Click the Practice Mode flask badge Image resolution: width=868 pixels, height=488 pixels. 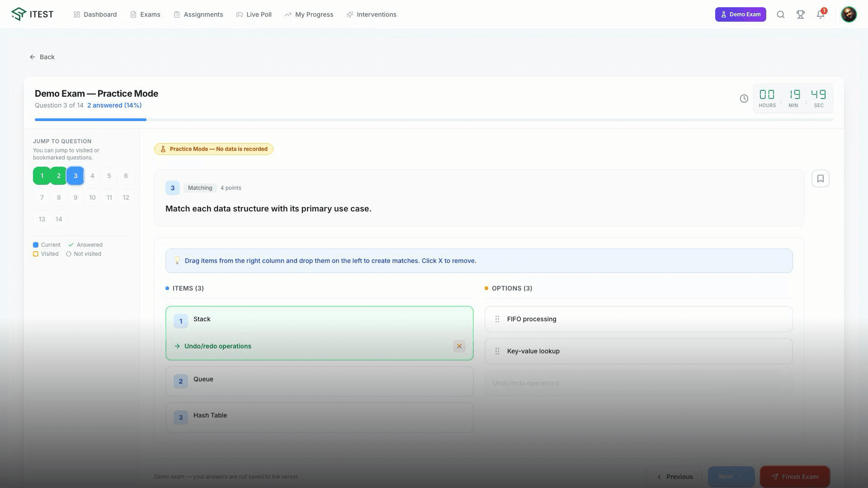pos(213,149)
